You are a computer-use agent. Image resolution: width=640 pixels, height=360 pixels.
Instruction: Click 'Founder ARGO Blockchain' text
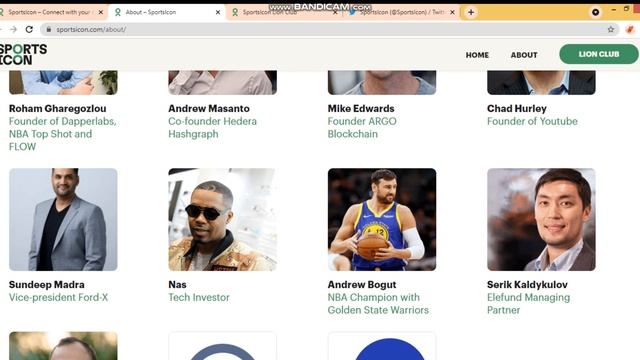coord(362,128)
